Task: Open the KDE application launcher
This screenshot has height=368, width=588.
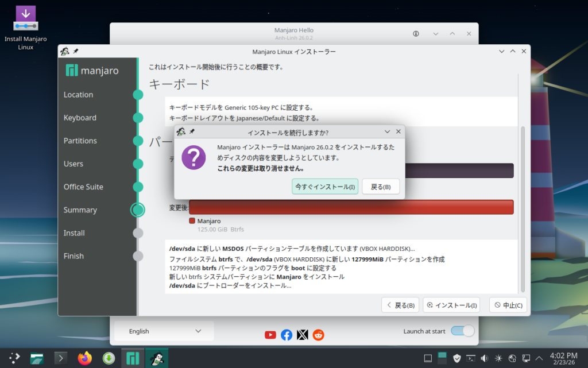Action: [x=13, y=358]
